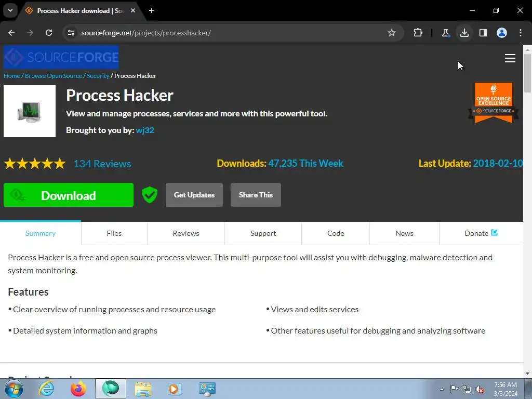Launch Firefox from the taskbar
This screenshot has height=399, width=532.
coord(78,389)
